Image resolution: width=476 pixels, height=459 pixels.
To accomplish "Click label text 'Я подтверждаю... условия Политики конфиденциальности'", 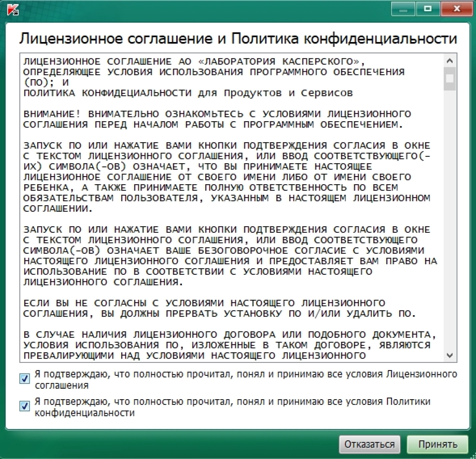I will (232, 407).
